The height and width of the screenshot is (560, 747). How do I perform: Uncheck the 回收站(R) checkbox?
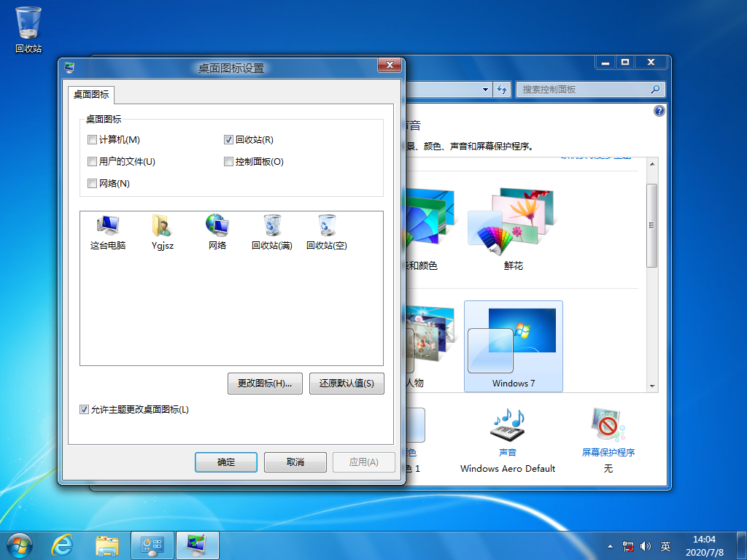[228, 139]
